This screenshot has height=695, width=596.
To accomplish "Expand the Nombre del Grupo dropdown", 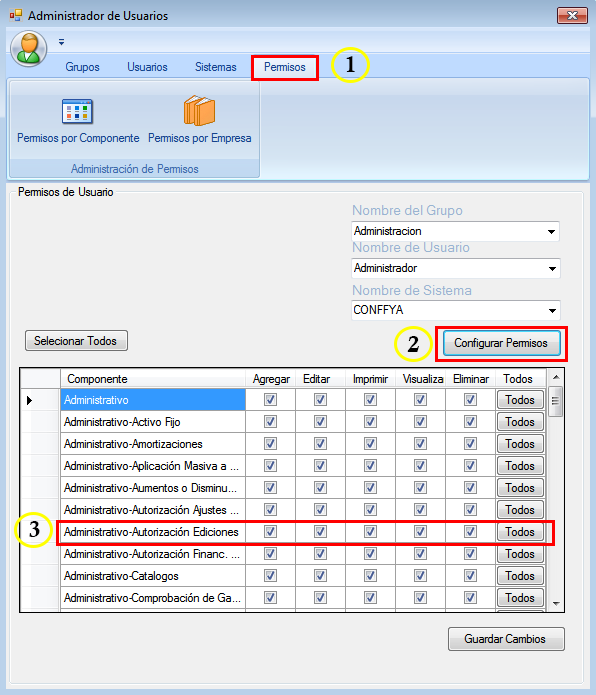I will click(x=551, y=231).
